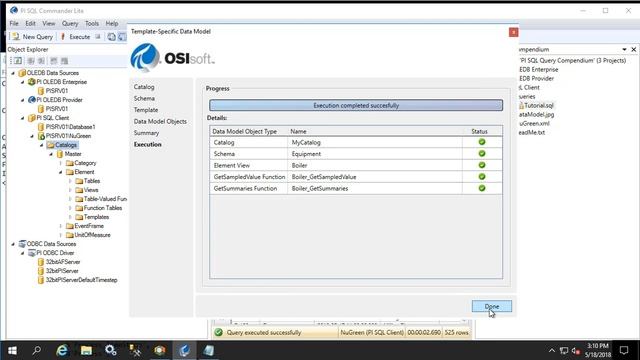
Task: Collapse the OLEDB Data Sources node
Action: pos(13,73)
